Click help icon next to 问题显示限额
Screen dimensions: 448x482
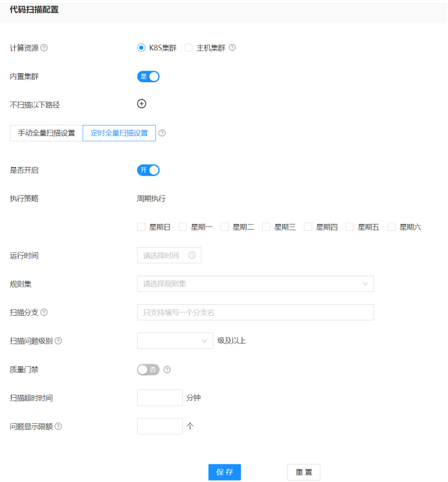tap(58, 426)
